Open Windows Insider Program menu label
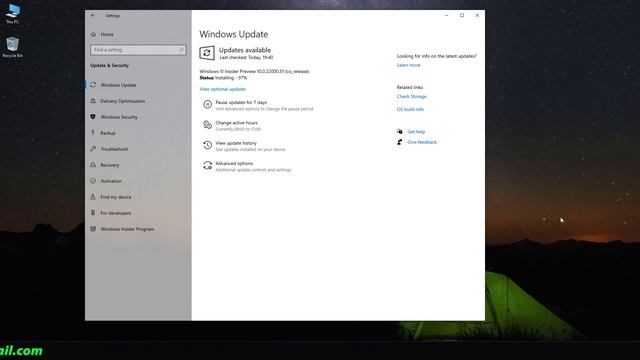640x360 pixels. [x=127, y=229]
